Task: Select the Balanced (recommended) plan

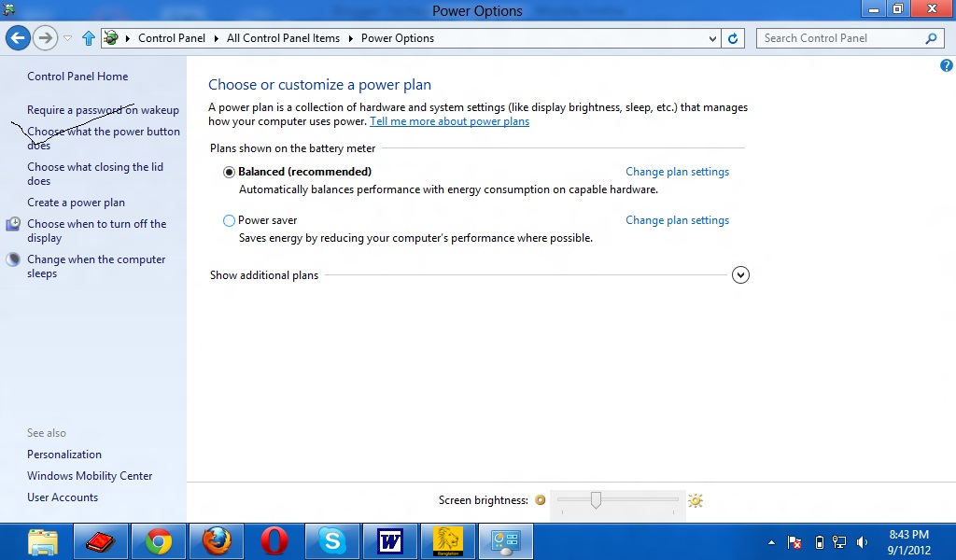Action: click(229, 172)
